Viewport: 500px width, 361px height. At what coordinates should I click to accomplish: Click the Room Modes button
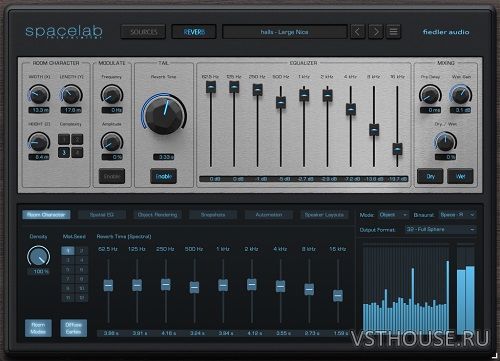pyautogui.click(x=38, y=328)
